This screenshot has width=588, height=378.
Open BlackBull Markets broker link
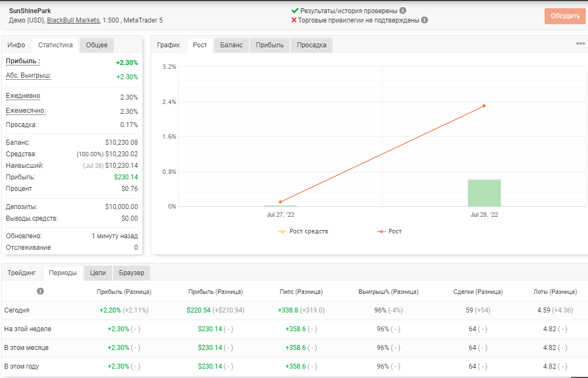coord(73,20)
